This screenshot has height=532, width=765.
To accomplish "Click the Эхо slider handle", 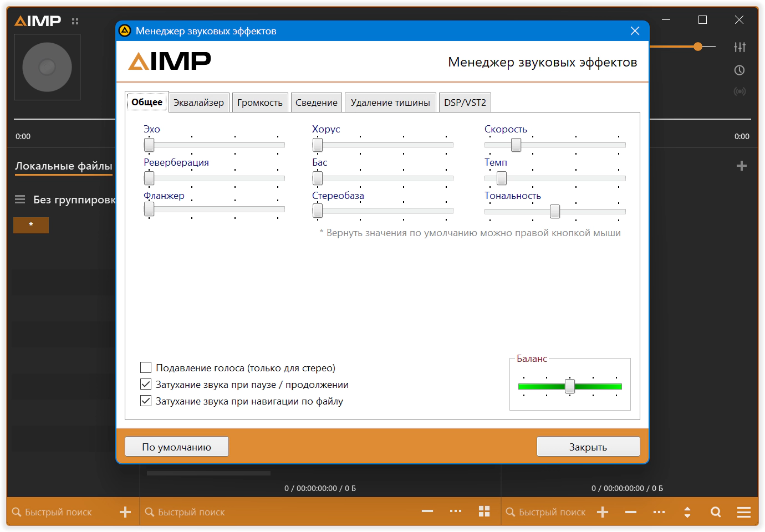I will pos(149,145).
